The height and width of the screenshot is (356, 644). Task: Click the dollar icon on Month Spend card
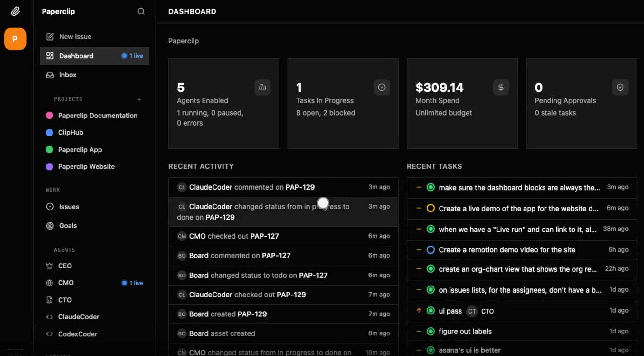(501, 87)
